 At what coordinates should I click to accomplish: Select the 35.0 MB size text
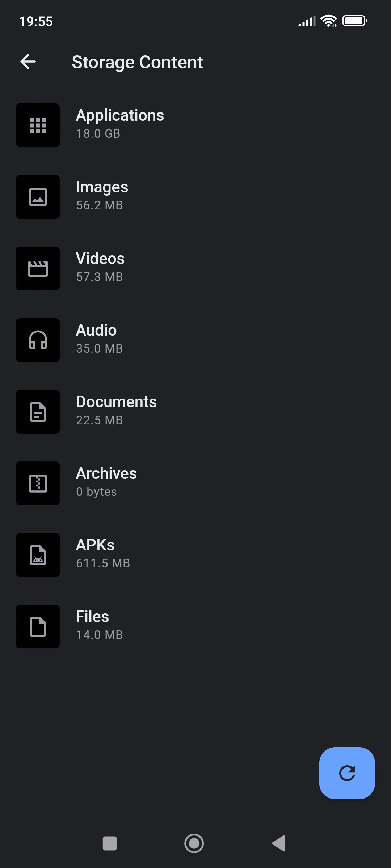100,349
